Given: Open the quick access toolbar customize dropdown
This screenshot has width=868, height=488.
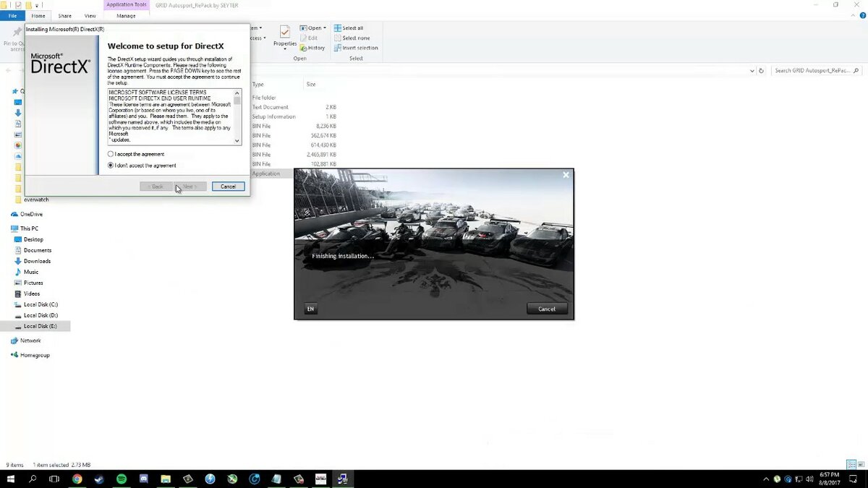Looking at the screenshot, I should point(37,4).
